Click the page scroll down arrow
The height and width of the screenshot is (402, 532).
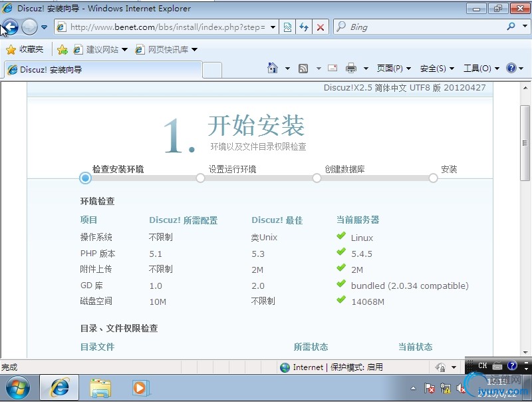tap(525, 353)
